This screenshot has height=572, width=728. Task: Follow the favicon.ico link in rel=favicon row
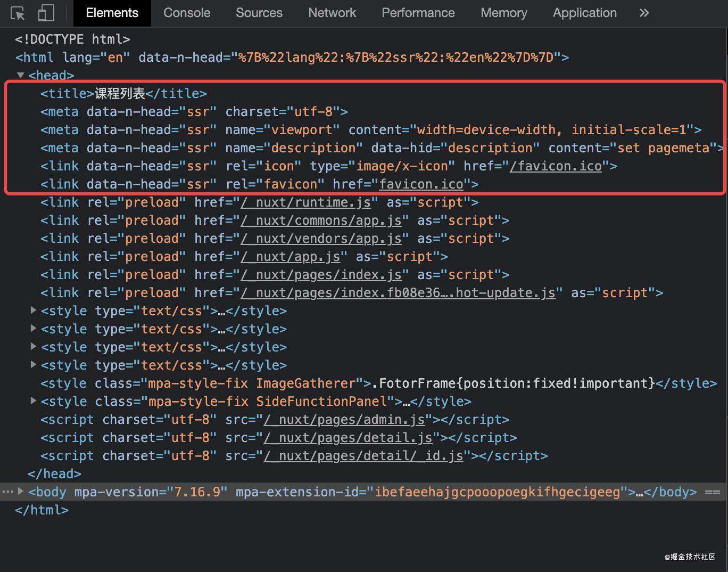(x=421, y=184)
